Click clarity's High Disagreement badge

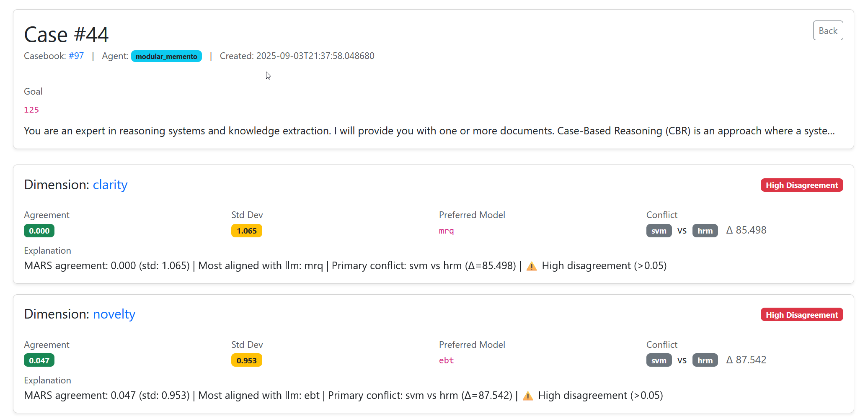click(x=801, y=185)
